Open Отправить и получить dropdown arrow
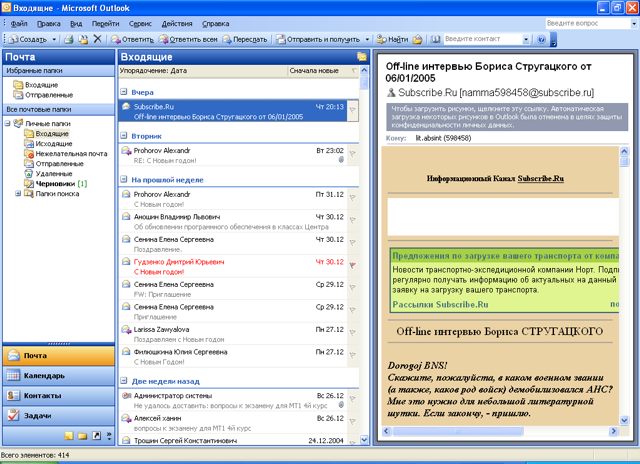640x464 pixels. pos(367,39)
